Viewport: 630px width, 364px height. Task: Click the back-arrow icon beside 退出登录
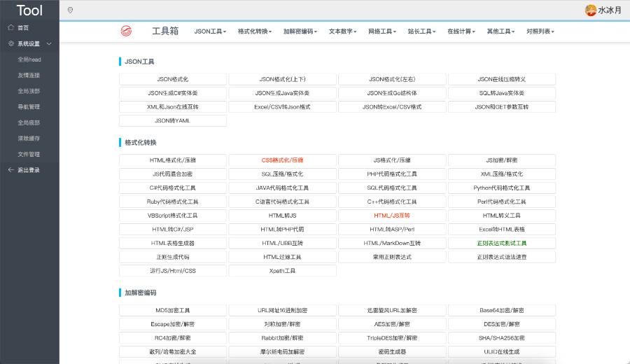click(10, 170)
